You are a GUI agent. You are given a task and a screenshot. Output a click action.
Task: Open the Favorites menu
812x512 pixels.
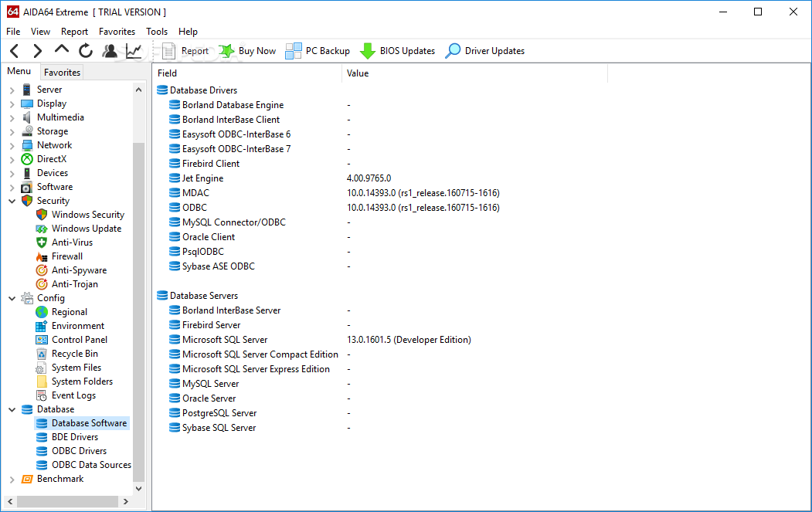[x=117, y=32]
